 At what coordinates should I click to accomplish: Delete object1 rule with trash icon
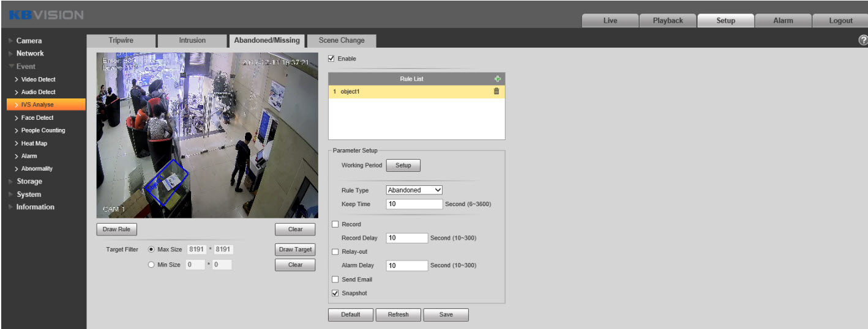pos(496,91)
